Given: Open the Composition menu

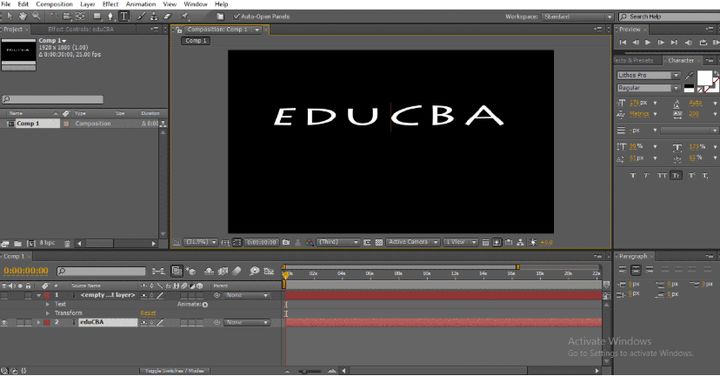Looking at the screenshot, I should tap(54, 4).
